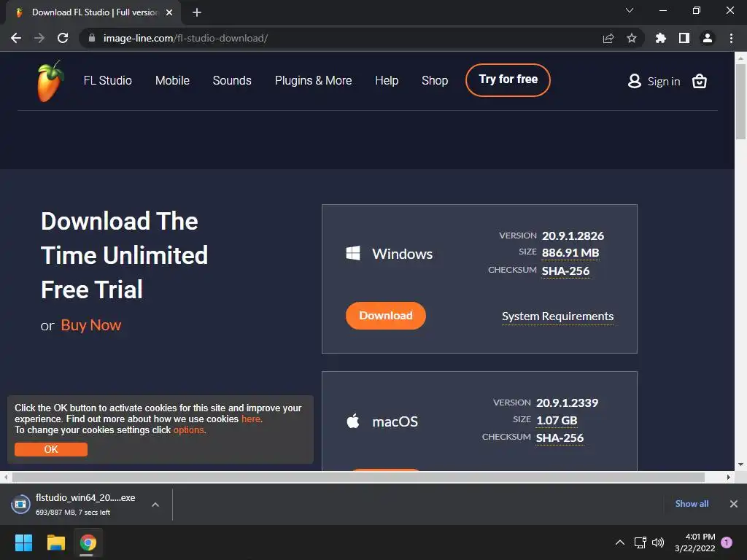
Task: Click the Windows version 20.9.1.2826 text
Action: (x=573, y=236)
